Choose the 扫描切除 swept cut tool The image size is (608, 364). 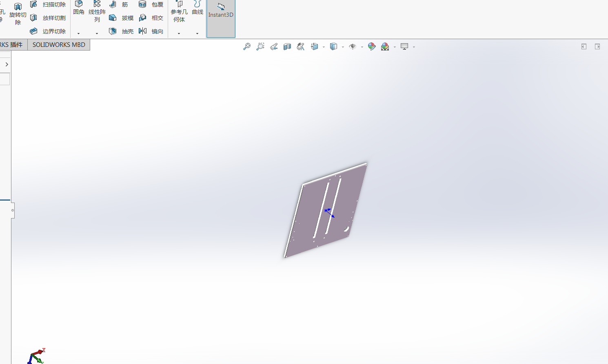tap(48, 4)
